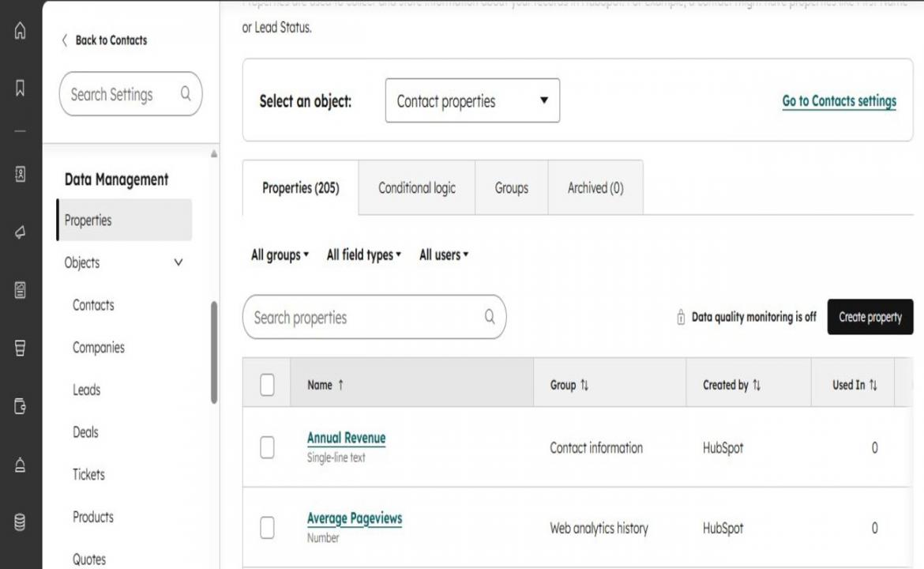Open the Contact properties object dropdown
Screen dimensions: 924x569
click(472, 101)
